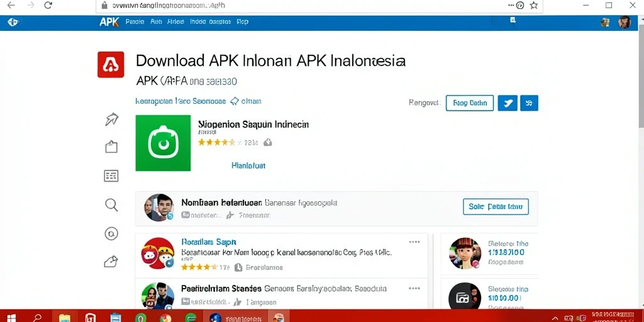The width and height of the screenshot is (644, 322).
Task: Click the edit note sidebar icon
Action: (111, 261)
